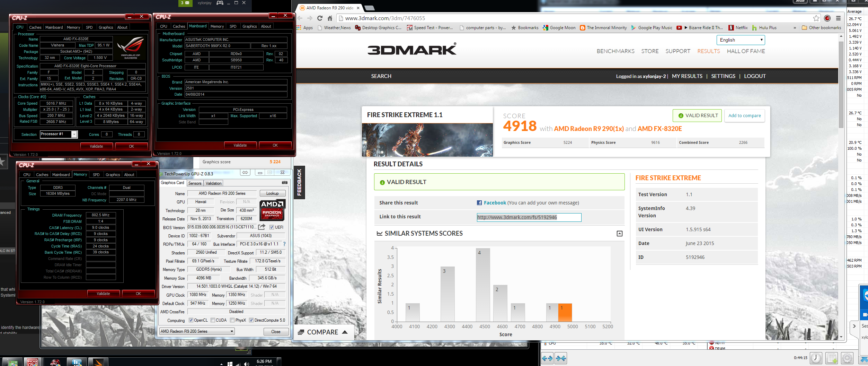
Task: Switch to the Validation tab in GPU-Z
Action: pyautogui.click(x=213, y=183)
